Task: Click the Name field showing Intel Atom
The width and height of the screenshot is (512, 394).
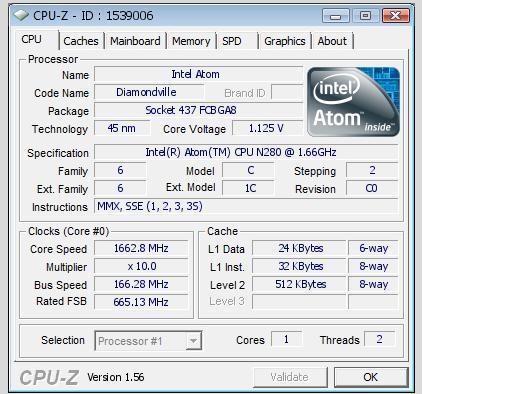Action: click(x=198, y=74)
